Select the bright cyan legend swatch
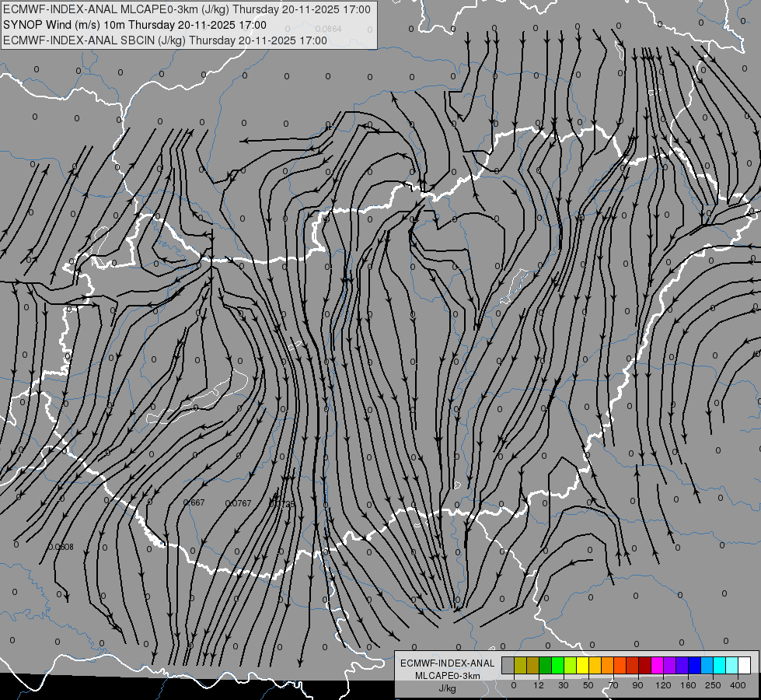Screen dimensions: 761x700 pos(720,665)
